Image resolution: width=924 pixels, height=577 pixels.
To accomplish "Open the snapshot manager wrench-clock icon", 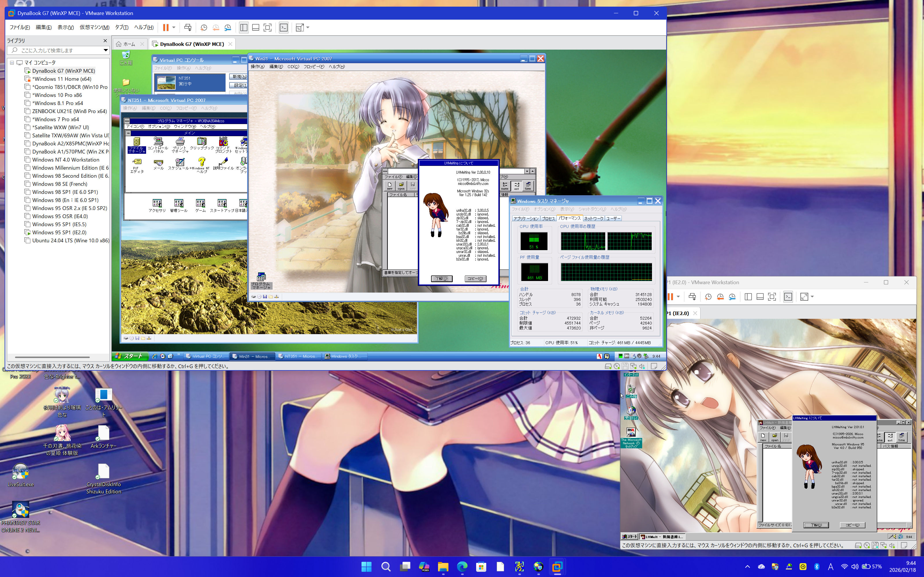I will coord(228,27).
